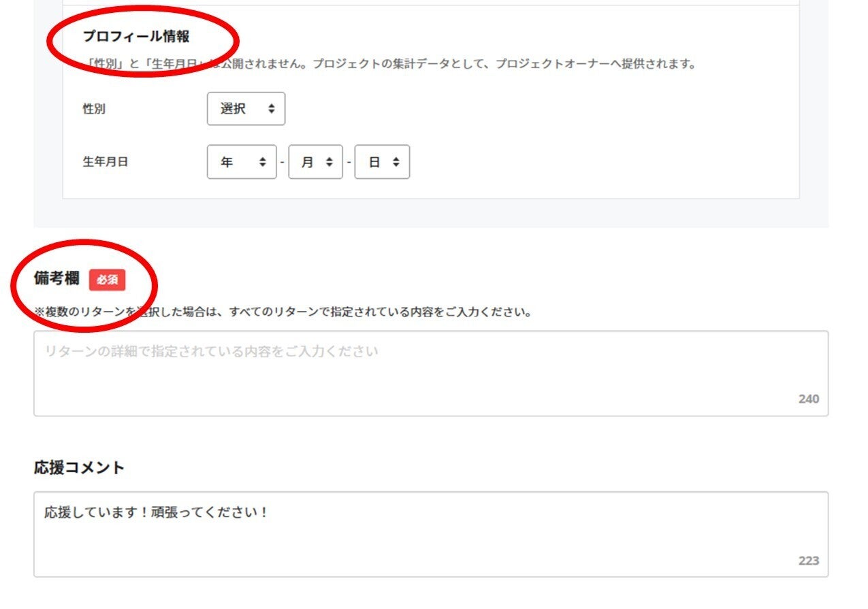Click the arrow icon in the 月 selector
This screenshot has width=868, height=609.
pyautogui.click(x=329, y=163)
